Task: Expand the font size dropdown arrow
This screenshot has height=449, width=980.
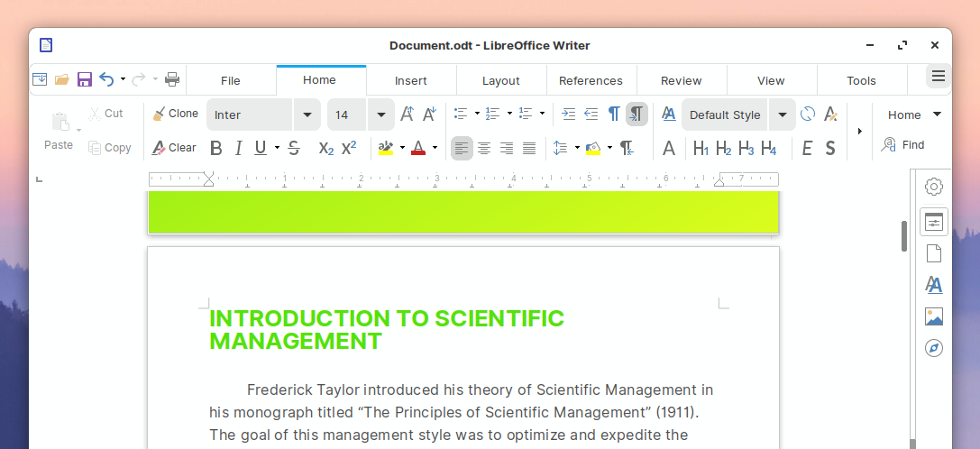Action: (x=381, y=115)
